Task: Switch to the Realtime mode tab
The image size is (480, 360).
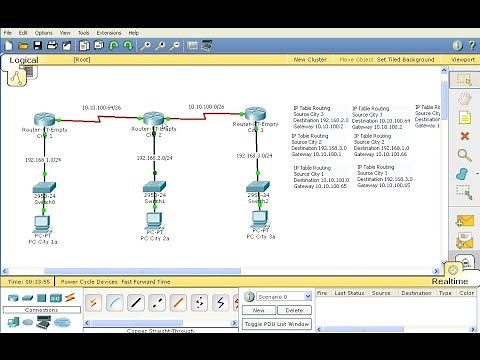Action: tap(450, 281)
